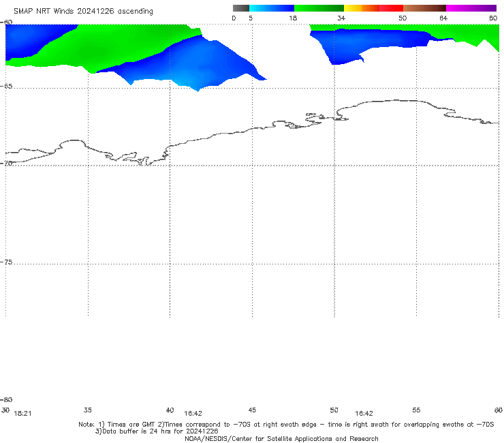
Task: Click the note '3)Data buffer is 24 hrs for 20241226'
Action: tap(157, 431)
